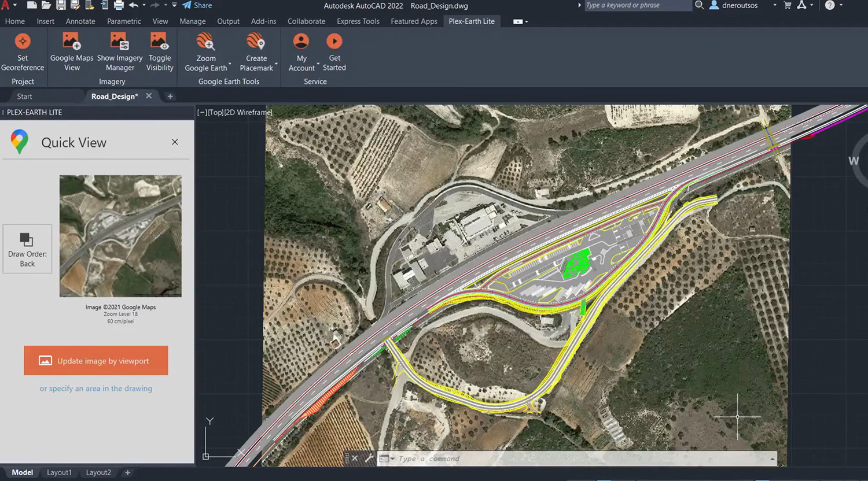Click the Get Started play icon
The height and width of the screenshot is (481, 868).
tap(334, 42)
